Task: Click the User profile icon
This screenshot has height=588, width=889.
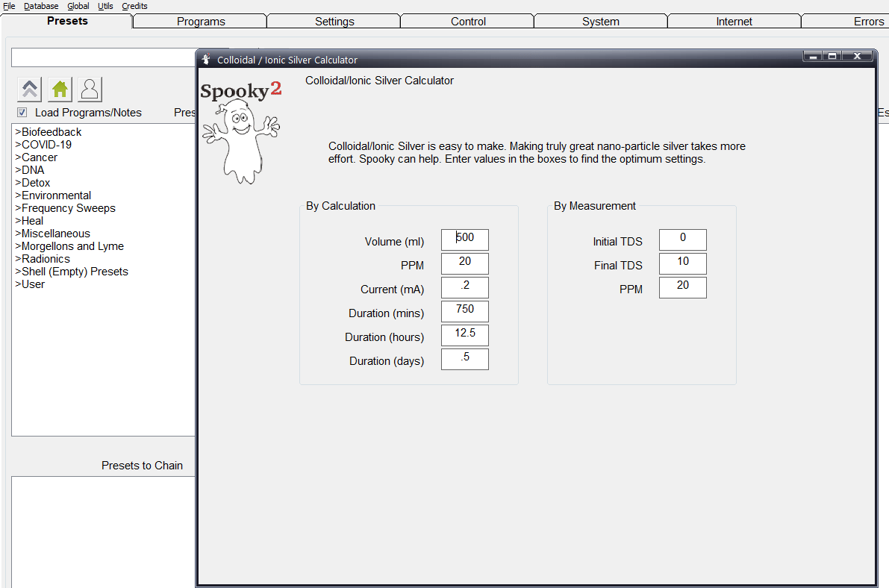Action: (90, 90)
